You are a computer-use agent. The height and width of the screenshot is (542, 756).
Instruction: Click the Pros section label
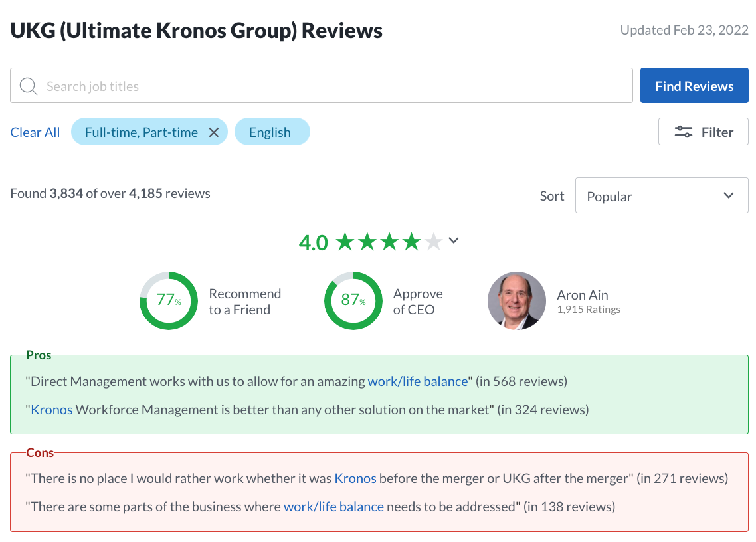tap(39, 355)
